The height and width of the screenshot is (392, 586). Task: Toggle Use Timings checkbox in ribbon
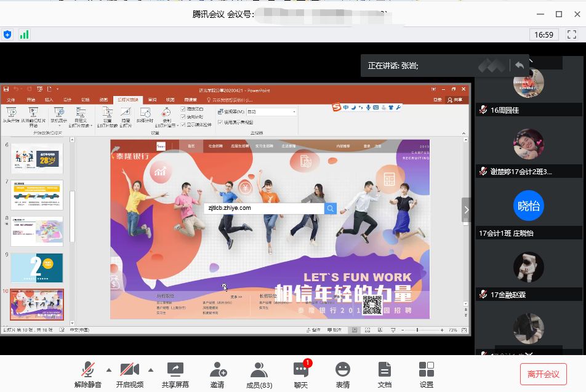click(183, 116)
